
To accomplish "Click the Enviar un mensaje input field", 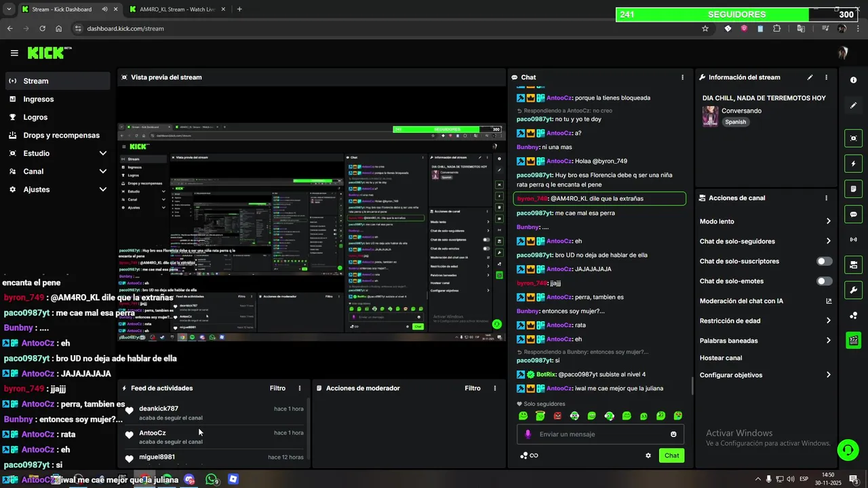I will click(x=600, y=434).
